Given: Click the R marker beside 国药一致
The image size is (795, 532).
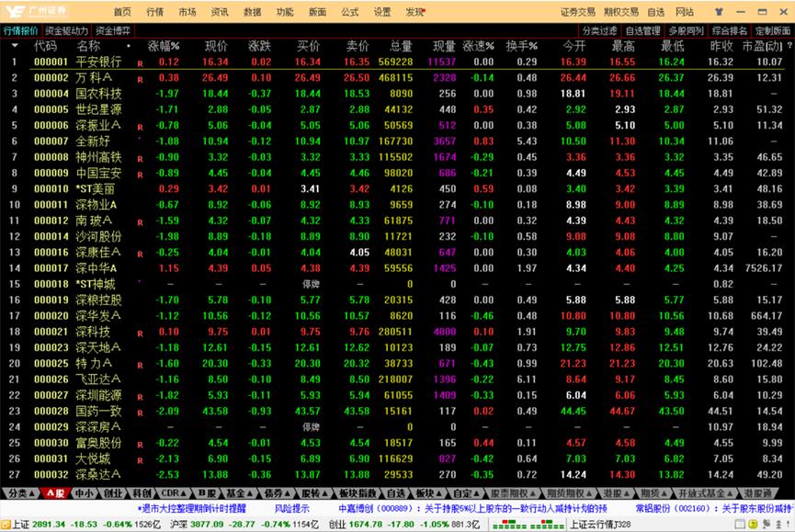Looking at the screenshot, I should click(140, 413).
